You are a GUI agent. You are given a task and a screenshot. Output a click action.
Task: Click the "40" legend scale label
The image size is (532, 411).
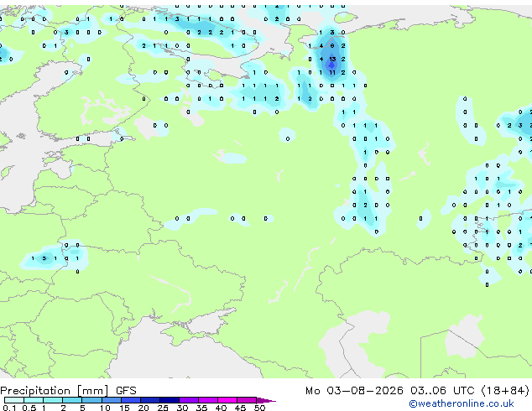[x=222, y=408]
